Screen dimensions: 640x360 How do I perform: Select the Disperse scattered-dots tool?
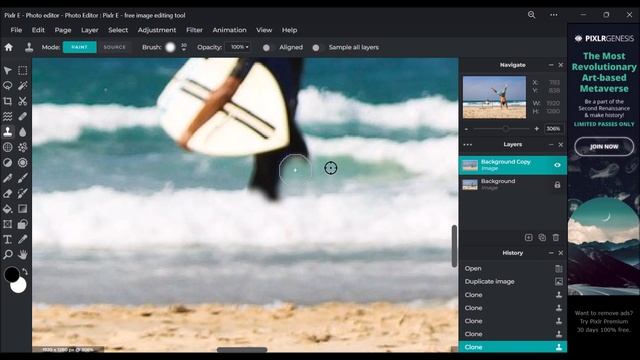(x=22, y=147)
